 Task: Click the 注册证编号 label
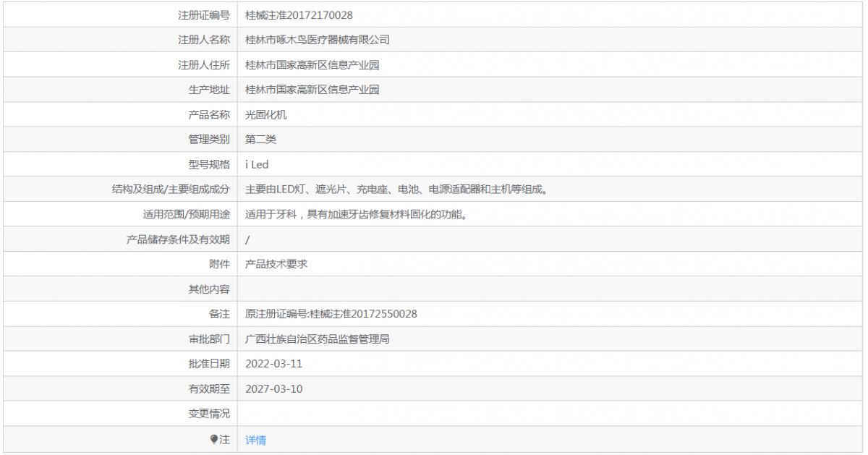coord(204,15)
